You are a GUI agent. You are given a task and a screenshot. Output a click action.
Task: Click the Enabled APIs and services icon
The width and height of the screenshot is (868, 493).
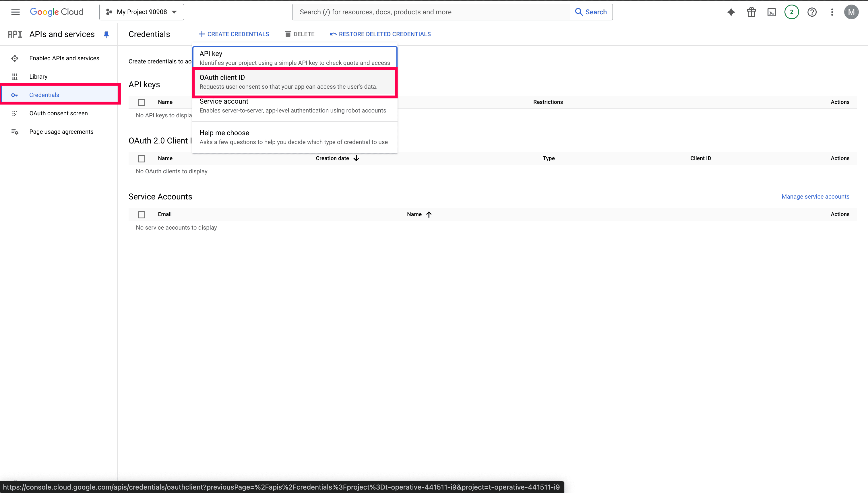(x=15, y=58)
